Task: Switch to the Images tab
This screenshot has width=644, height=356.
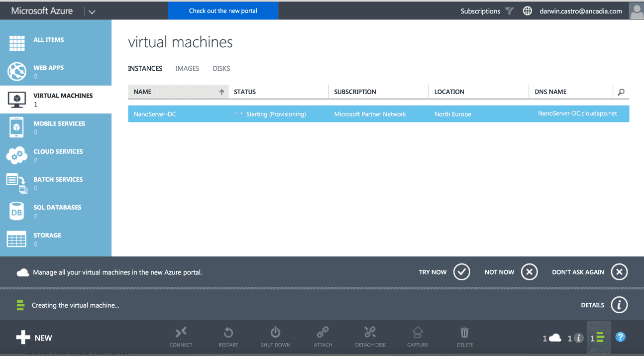Action: click(x=187, y=69)
